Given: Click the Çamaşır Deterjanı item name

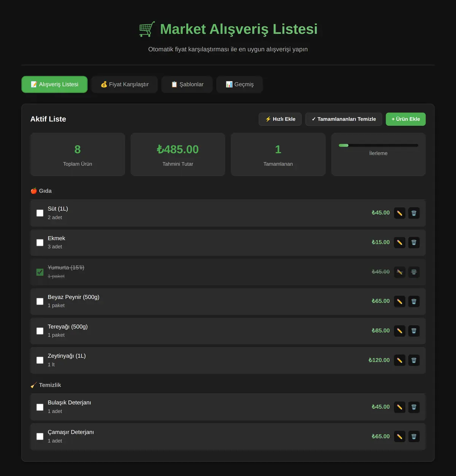Looking at the screenshot, I should pyautogui.click(x=71, y=432).
